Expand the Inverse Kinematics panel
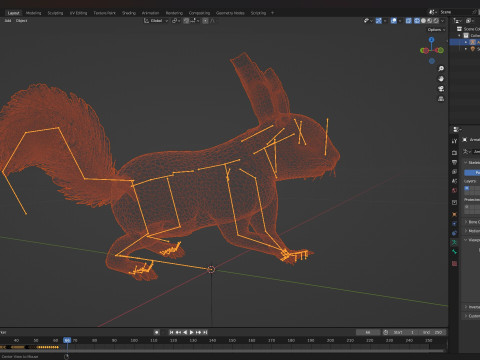Viewport: 480px width, 360px height. click(471, 307)
